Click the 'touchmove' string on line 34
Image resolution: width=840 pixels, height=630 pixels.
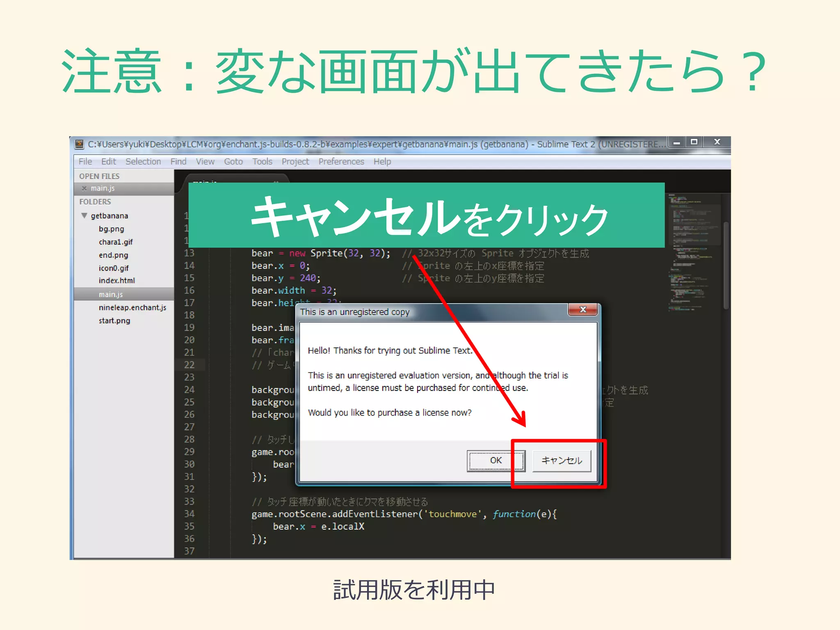[x=453, y=514]
